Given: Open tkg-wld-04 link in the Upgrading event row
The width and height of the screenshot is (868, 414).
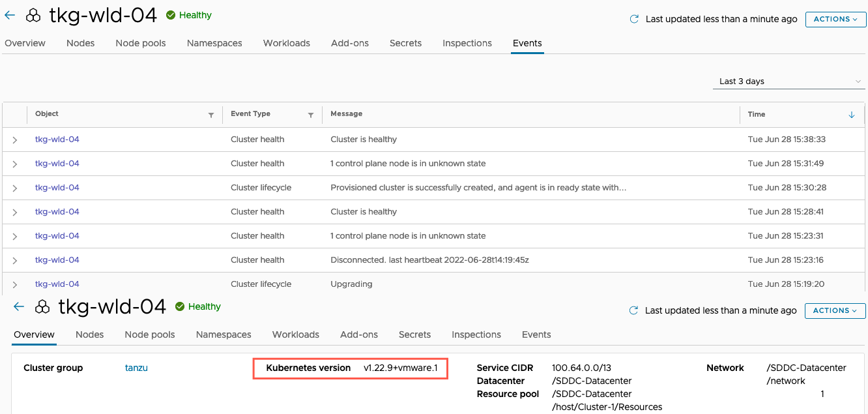Looking at the screenshot, I should (x=57, y=284).
